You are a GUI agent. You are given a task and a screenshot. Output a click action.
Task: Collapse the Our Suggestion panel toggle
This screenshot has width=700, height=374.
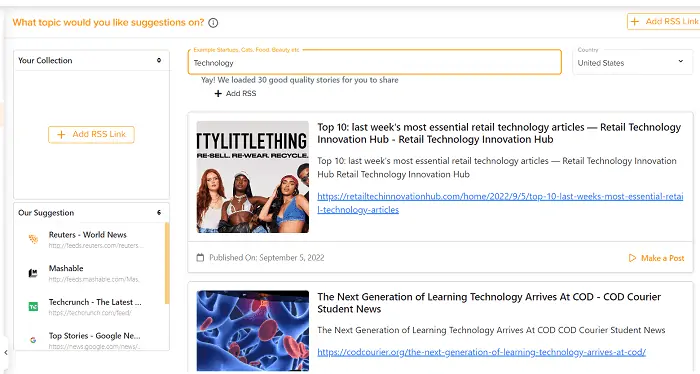click(x=159, y=212)
